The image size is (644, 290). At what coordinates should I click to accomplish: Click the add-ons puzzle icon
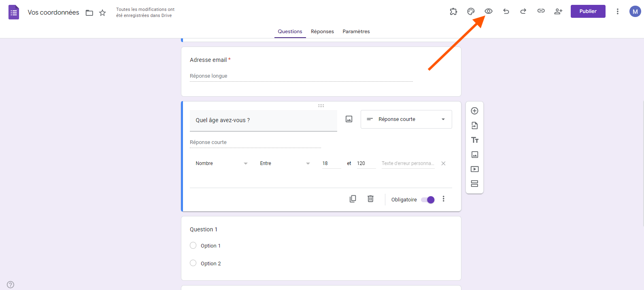pyautogui.click(x=453, y=11)
